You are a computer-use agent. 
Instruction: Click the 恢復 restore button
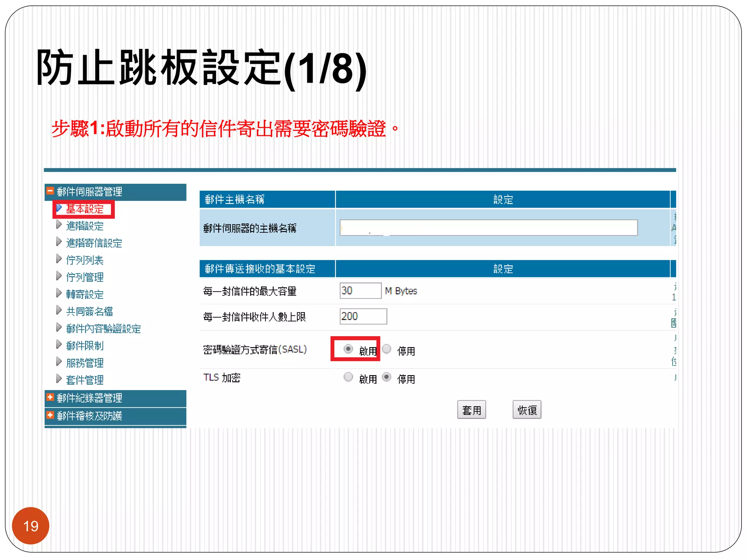pos(527,410)
